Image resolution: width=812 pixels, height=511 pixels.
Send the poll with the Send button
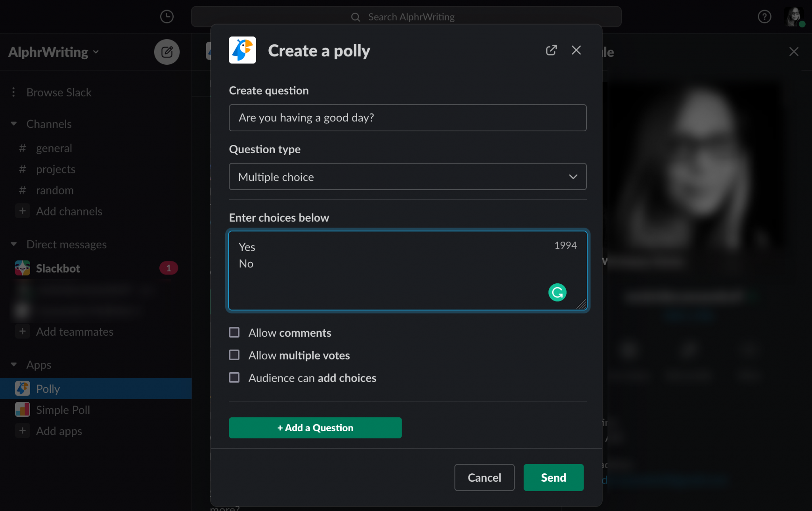tap(553, 477)
